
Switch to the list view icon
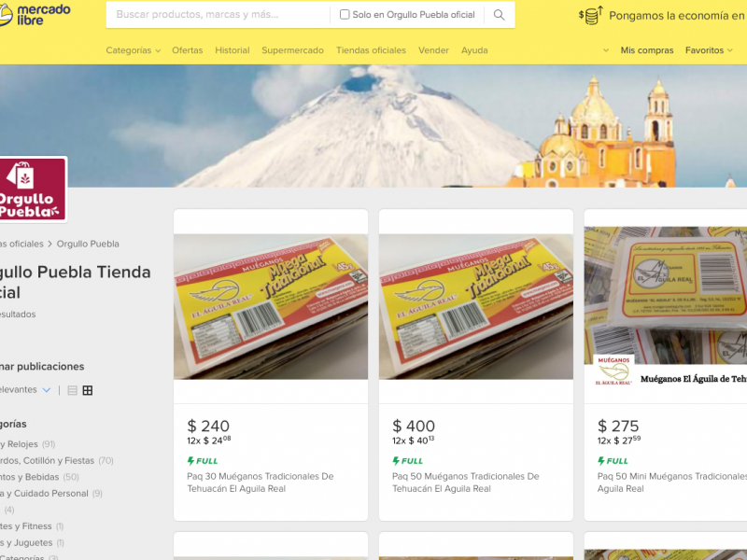tap(73, 390)
